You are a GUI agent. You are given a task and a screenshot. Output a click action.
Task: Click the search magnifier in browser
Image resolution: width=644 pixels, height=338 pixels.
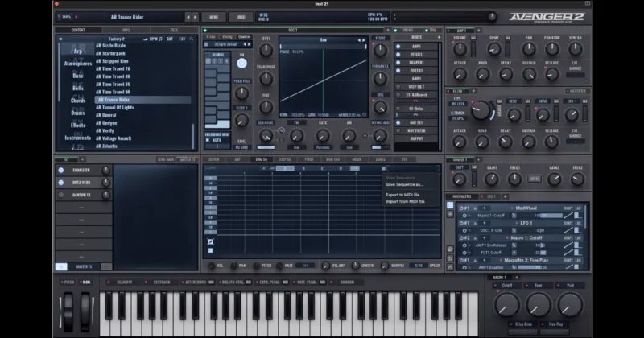192,39
